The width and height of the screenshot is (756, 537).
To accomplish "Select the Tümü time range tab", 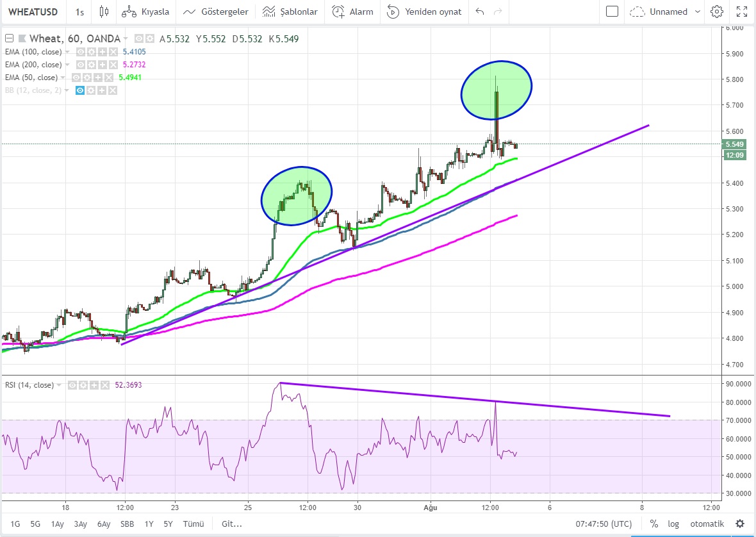I will (x=192, y=524).
